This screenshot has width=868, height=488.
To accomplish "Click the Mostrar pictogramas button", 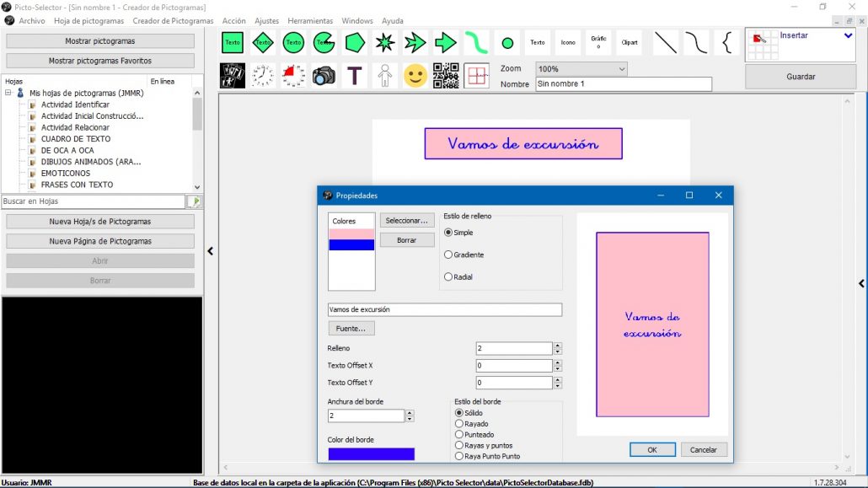I will tap(99, 40).
